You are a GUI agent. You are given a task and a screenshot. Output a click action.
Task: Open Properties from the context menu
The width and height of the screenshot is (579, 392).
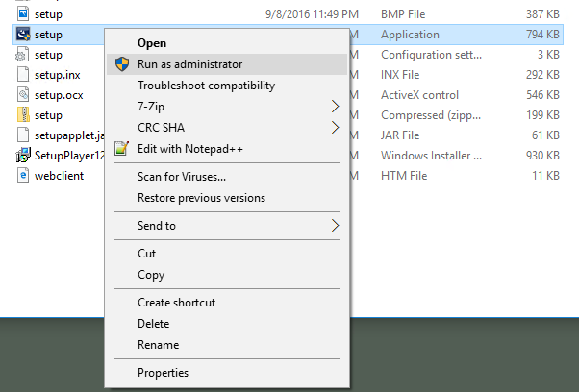(x=163, y=373)
